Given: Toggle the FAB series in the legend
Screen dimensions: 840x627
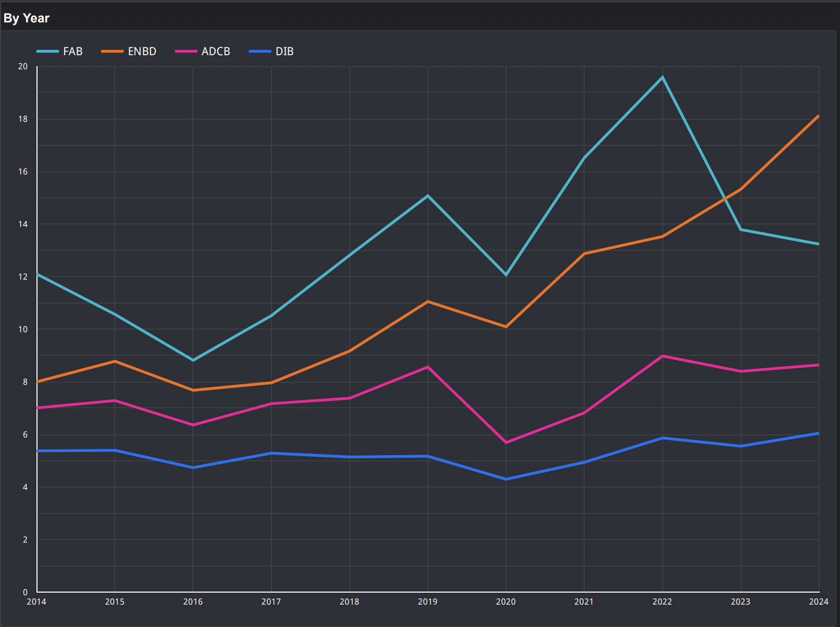Looking at the screenshot, I should coord(60,52).
